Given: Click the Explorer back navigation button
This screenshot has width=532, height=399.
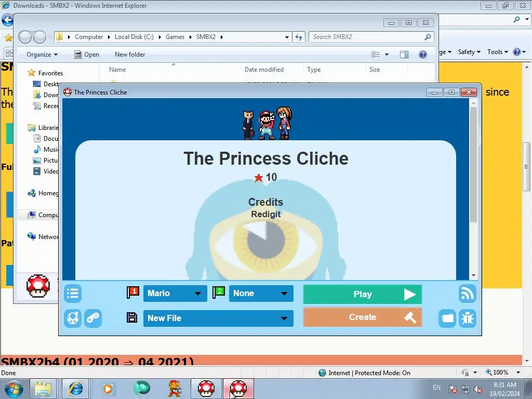Looking at the screenshot, I should [x=24, y=37].
